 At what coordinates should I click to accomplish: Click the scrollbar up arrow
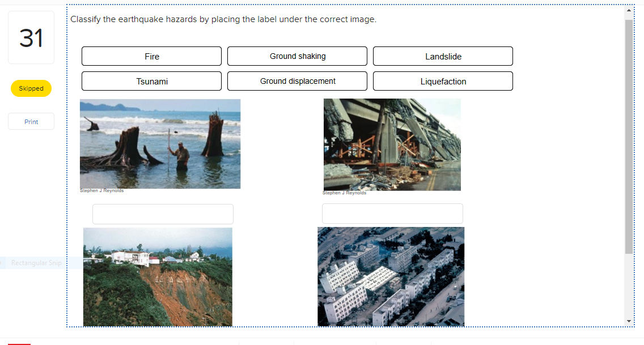(629, 10)
